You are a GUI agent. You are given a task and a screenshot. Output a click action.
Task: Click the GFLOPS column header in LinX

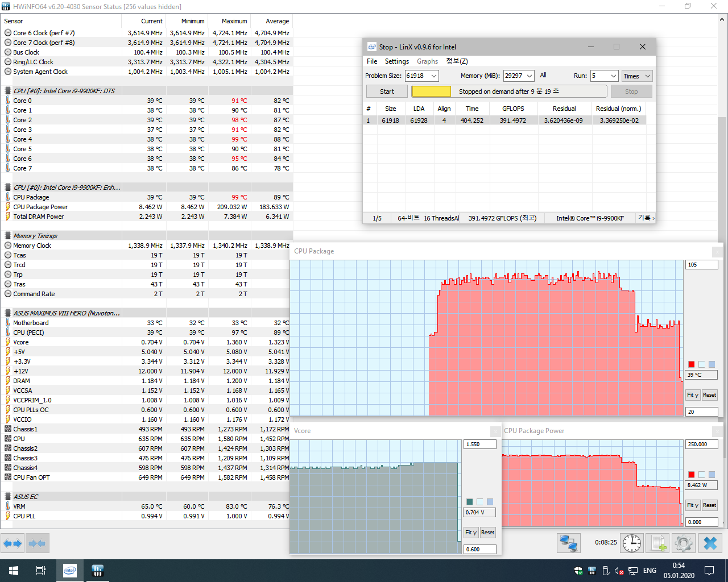pyautogui.click(x=514, y=109)
